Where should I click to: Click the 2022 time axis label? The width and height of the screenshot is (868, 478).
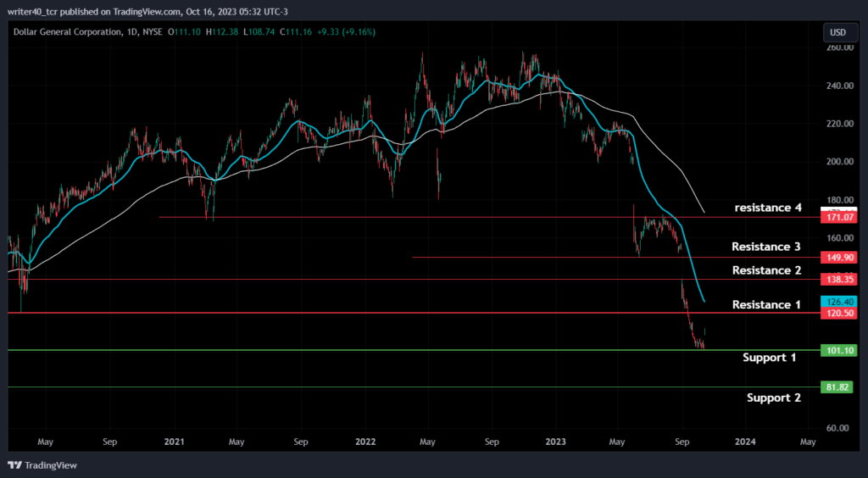pyautogui.click(x=365, y=442)
